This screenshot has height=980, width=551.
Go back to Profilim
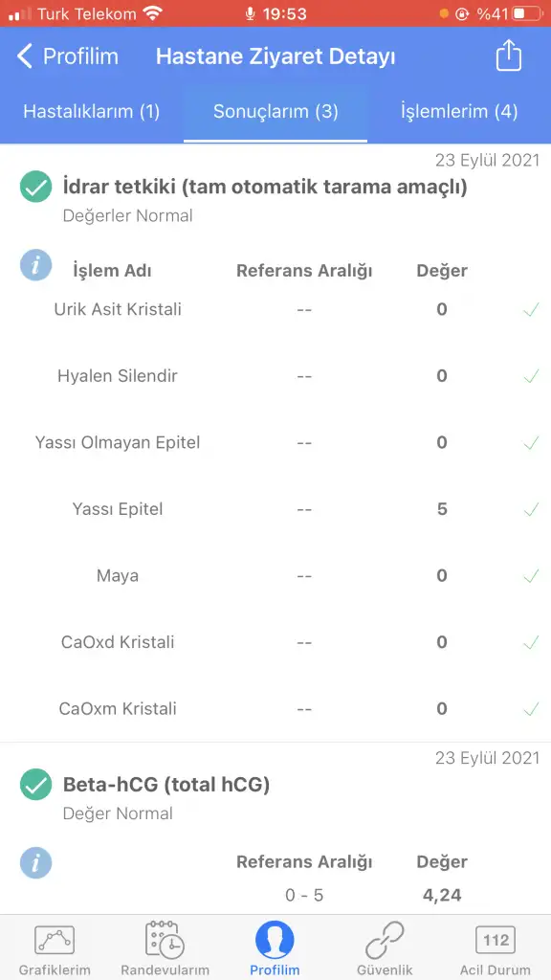pos(67,56)
